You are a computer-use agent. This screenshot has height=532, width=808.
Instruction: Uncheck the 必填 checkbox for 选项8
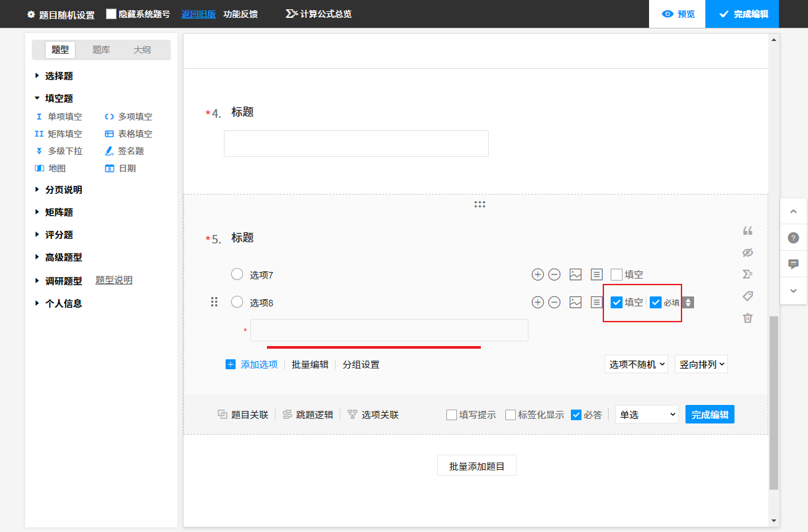[656, 302]
